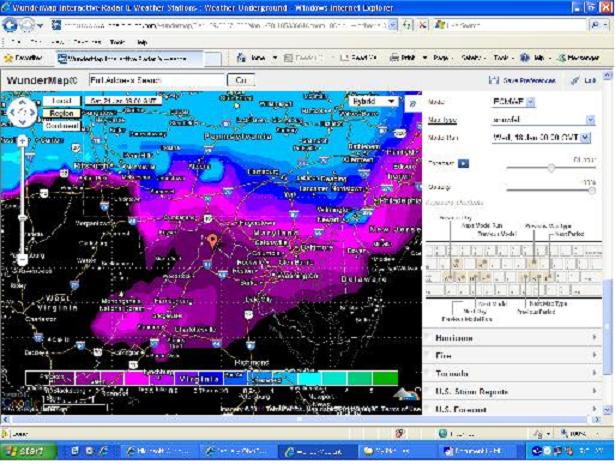Image resolution: width=615 pixels, height=464 pixels.
Task: Click the Opacity slider handle
Action: click(592, 190)
